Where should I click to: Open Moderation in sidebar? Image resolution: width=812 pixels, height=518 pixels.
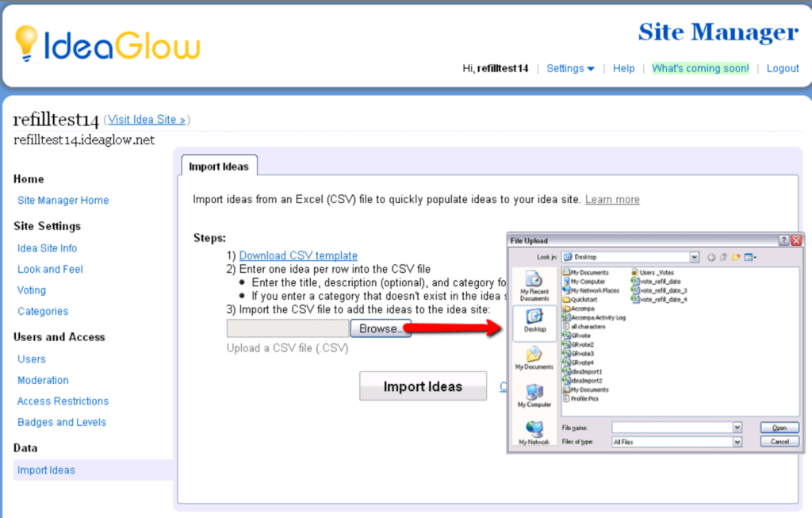[x=43, y=380]
